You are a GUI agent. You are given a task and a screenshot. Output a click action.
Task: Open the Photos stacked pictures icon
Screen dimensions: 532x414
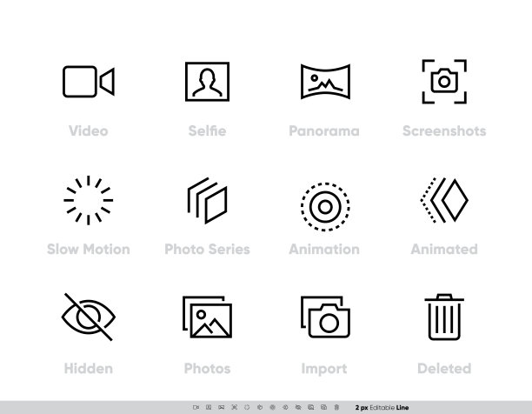pos(207,318)
